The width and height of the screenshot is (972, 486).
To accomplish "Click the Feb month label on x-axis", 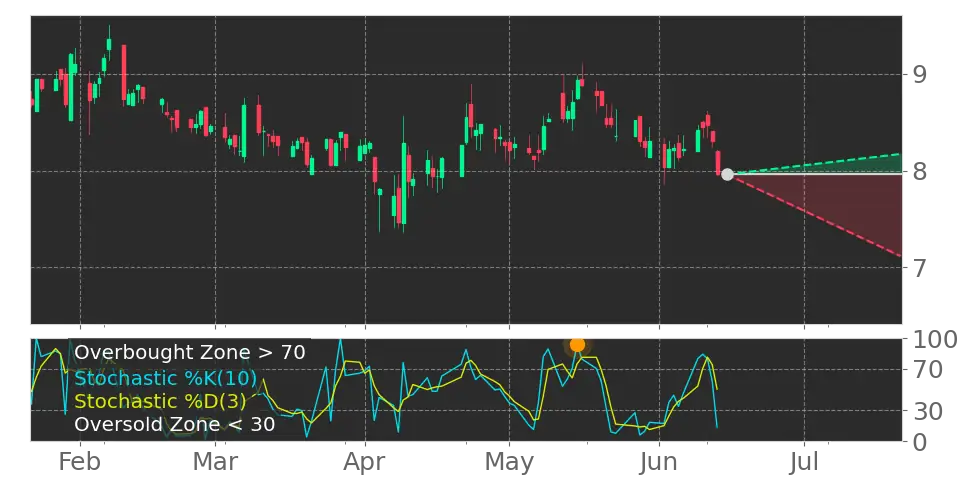I will point(80,462).
